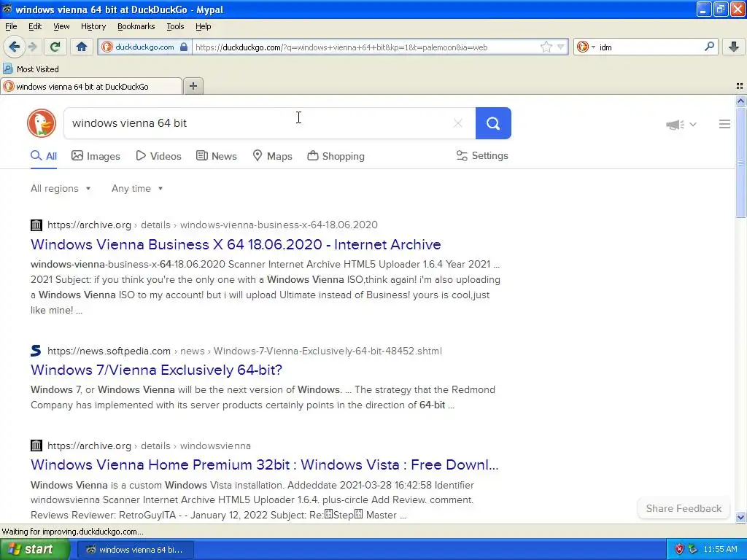Open the Help menu
The height and width of the screenshot is (560, 747).
pos(203,26)
